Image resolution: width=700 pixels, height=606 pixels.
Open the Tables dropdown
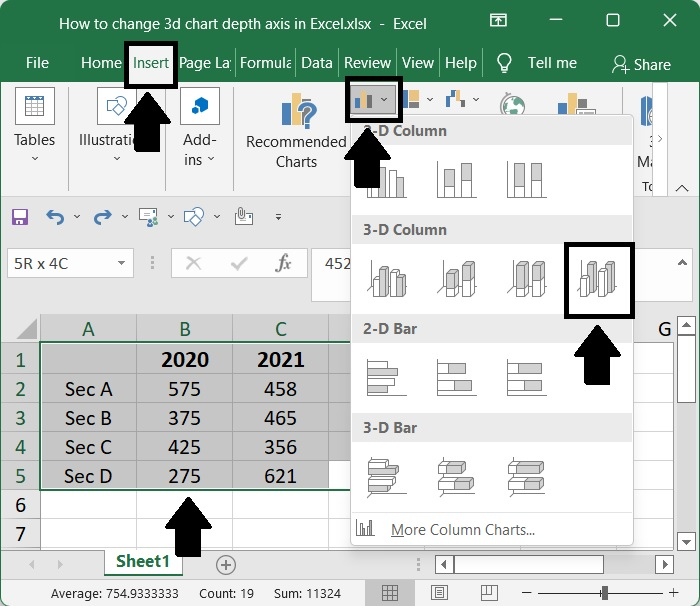(x=34, y=125)
